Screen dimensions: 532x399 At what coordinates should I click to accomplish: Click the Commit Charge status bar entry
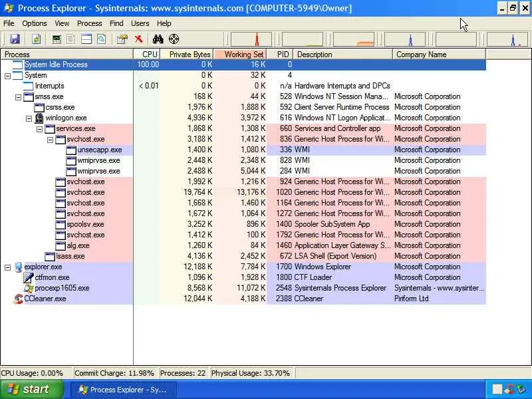(114, 373)
